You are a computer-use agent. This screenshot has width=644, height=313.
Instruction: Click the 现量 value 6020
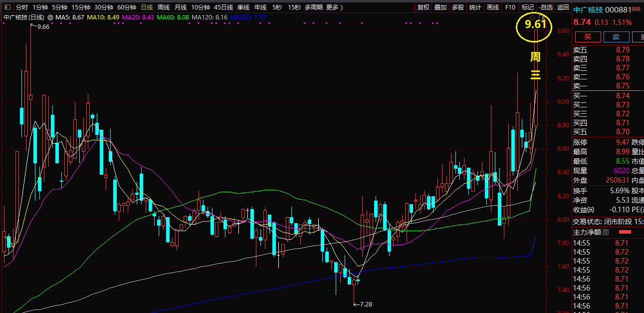(622, 171)
